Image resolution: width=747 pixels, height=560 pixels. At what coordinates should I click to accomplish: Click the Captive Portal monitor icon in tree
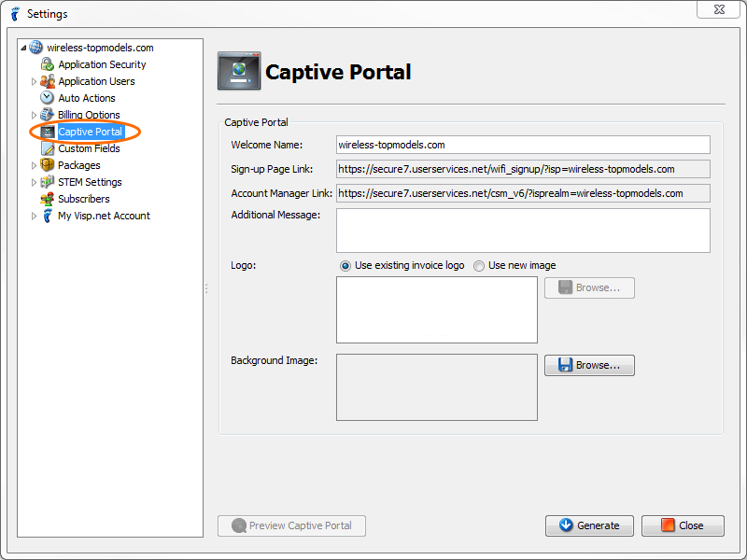(48, 132)
